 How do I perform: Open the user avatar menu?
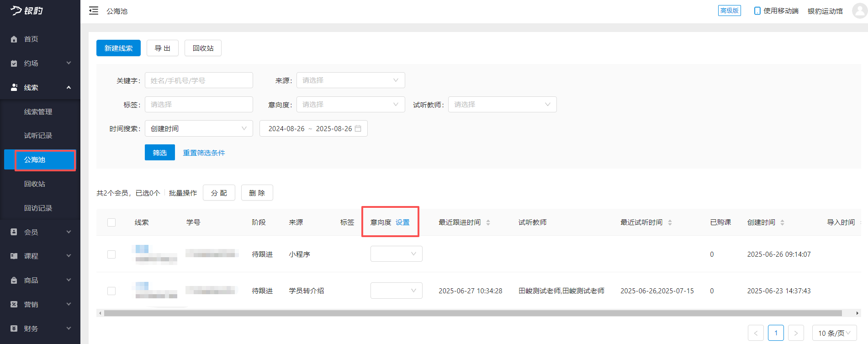tap(860, 10)
